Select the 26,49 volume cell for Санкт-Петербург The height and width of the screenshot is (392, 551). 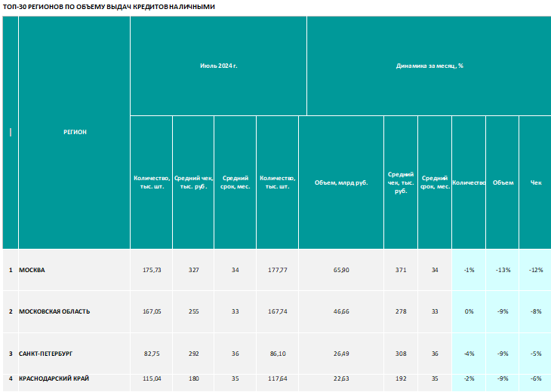[341, 354]
